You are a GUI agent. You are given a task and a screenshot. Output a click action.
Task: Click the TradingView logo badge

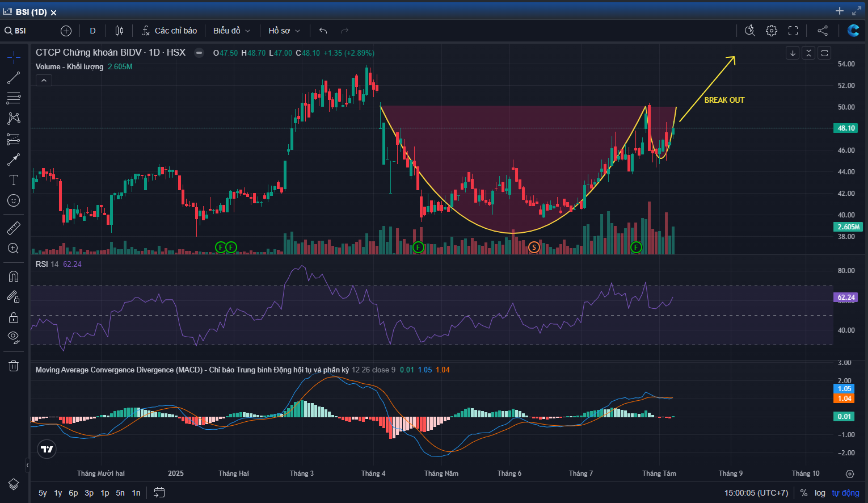[47, 449]
